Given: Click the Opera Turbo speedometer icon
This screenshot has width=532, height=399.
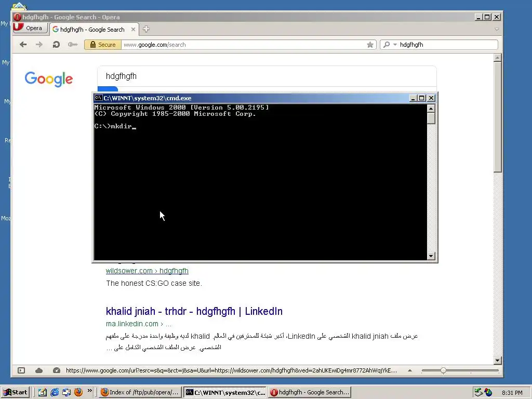Looking at the screenshot, I should coord(57,370).
